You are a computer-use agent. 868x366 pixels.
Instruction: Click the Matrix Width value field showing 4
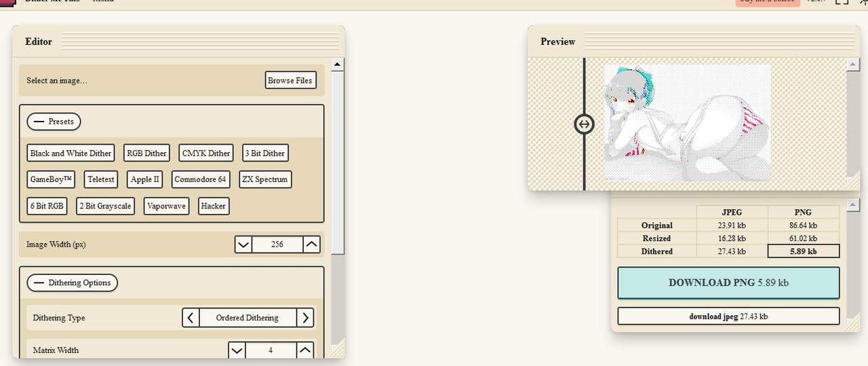271,350
